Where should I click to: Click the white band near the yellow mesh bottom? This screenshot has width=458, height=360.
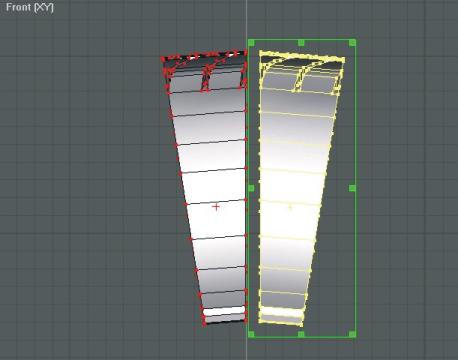click(x=282, y=312)
